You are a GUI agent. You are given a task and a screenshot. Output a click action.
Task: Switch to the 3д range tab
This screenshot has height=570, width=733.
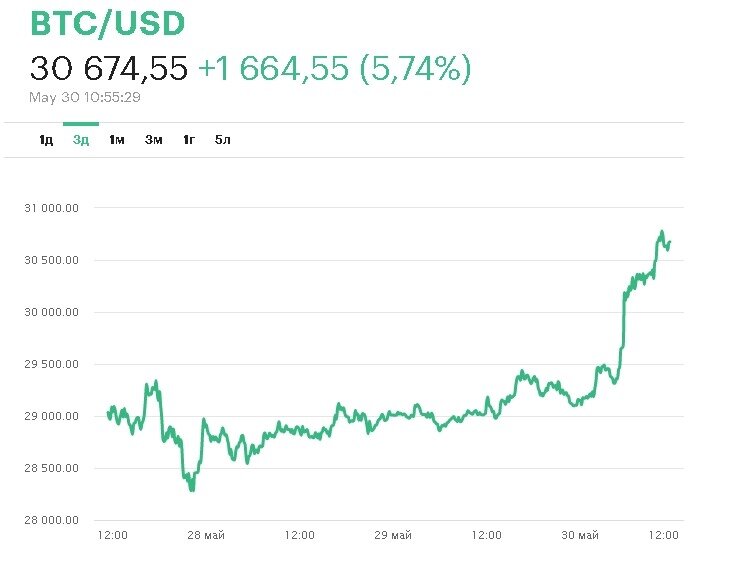tap(81, 140)
